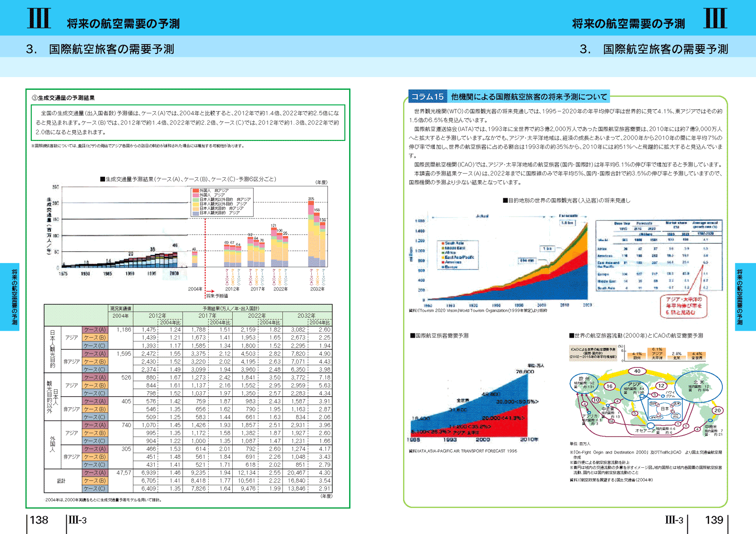The height and width of the screenshot is (534, 756).
Task: Select the 日本人観光目的 アジア legend swatch
Action: (195, 213)
